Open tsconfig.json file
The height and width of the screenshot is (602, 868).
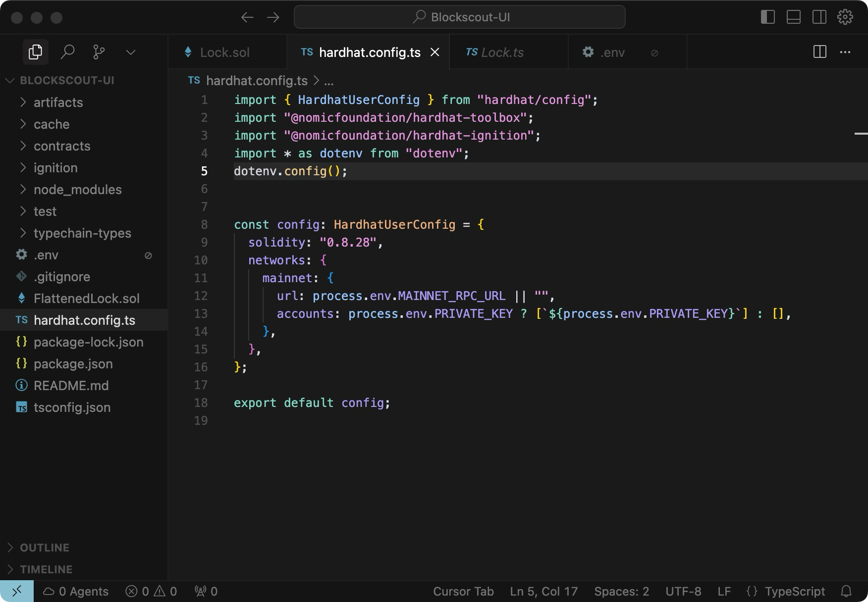pos(84,407)
